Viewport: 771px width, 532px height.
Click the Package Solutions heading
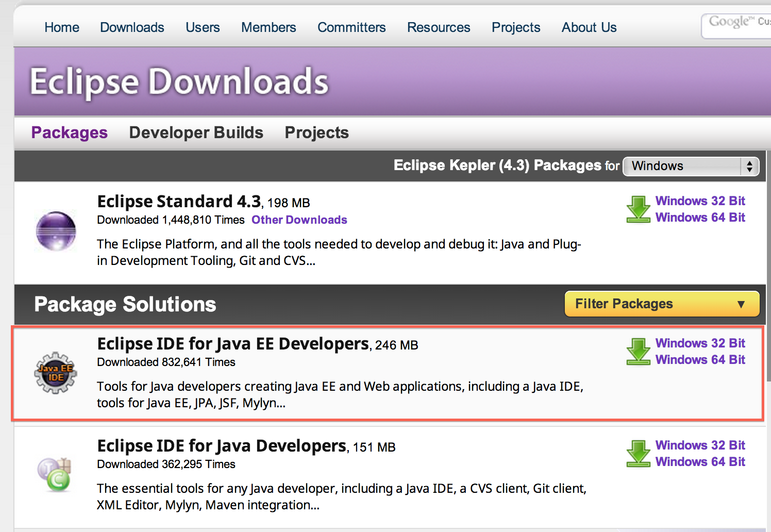click(125, 304)
